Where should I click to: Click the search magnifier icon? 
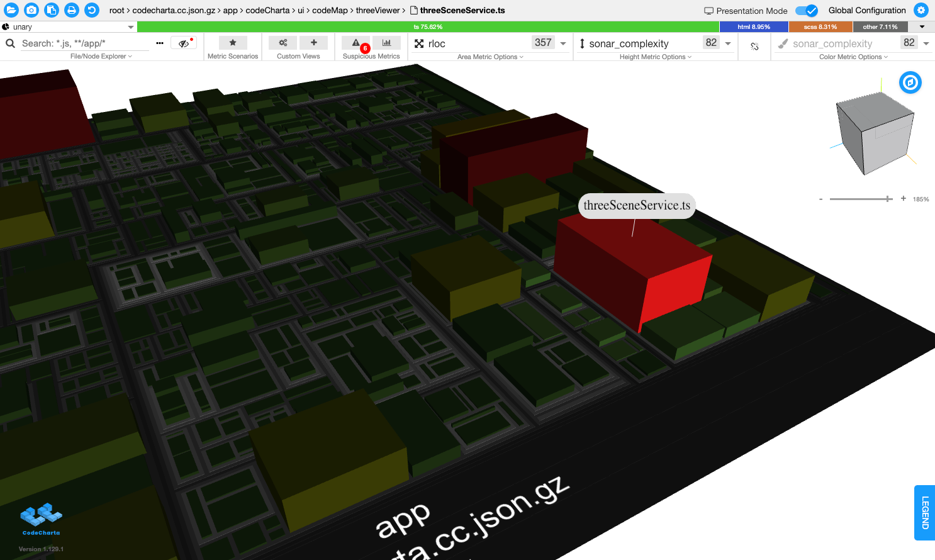(10, 43)
